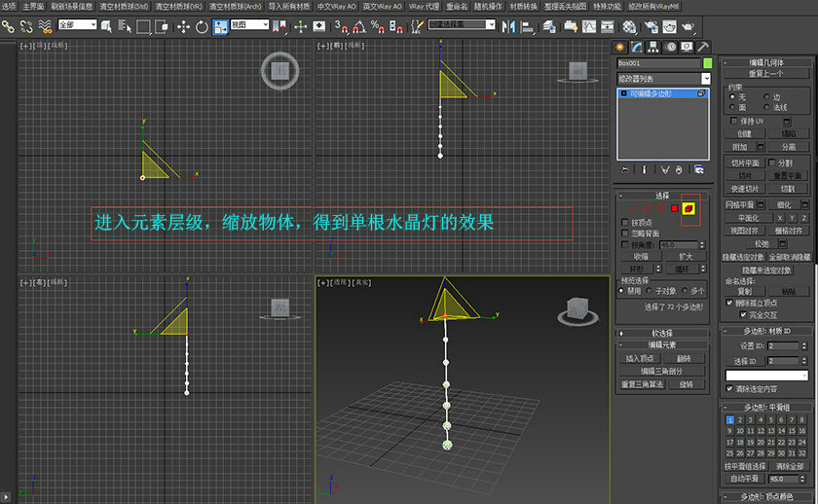
Task: Activate the Select and Scale tool
Action: click(220, 27)
